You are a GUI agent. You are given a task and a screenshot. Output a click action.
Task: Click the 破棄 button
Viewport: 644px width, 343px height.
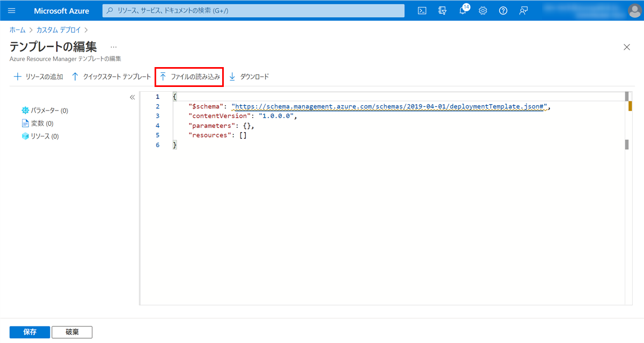point(72,332)
